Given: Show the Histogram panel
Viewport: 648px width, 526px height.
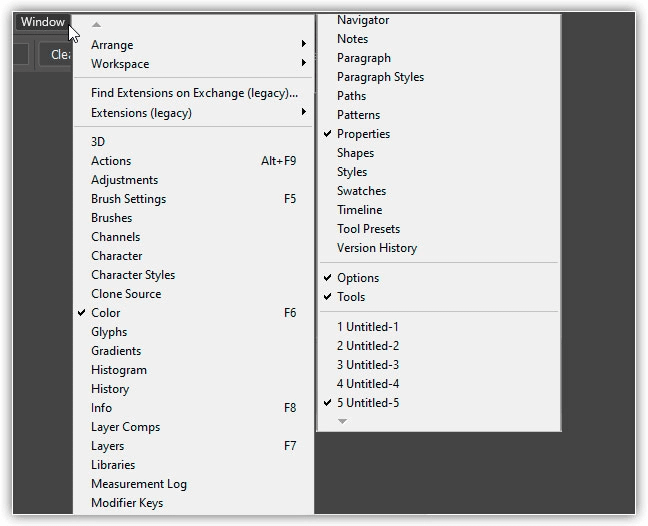Looking at the screenshot, I should click(193, 370).
